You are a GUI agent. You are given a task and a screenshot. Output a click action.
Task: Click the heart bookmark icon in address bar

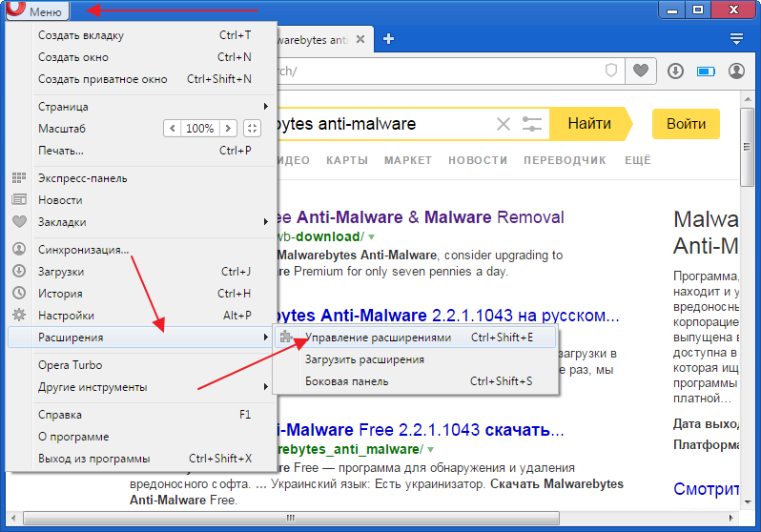(641, 71)
